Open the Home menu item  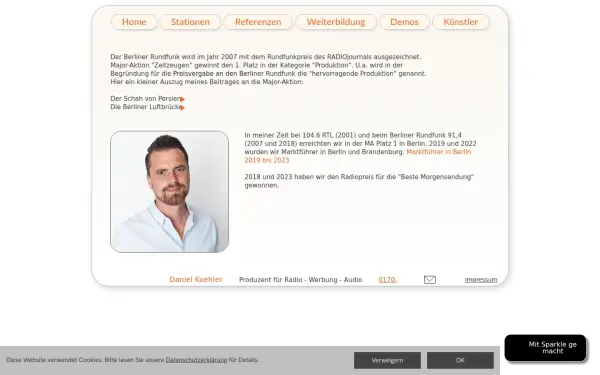pyautogui.click(x=134, y=22)
